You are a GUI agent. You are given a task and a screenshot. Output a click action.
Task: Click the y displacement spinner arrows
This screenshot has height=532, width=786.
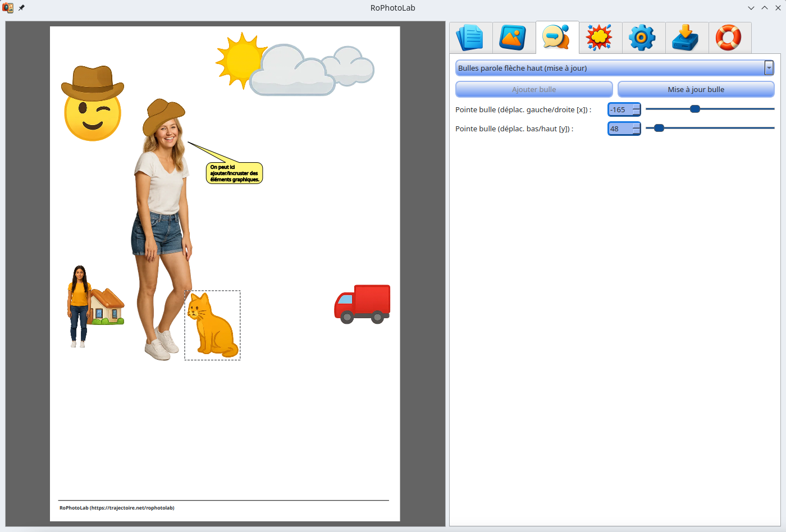point(637,129)
